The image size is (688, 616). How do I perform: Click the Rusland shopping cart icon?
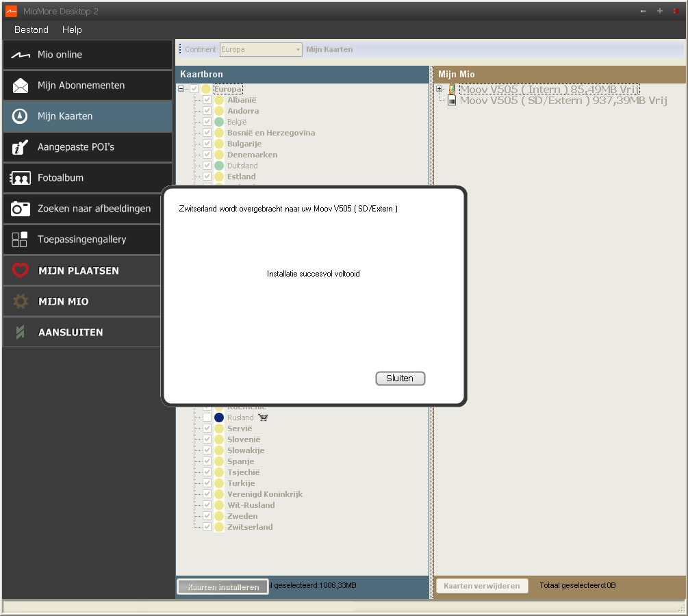click(263, 418)
